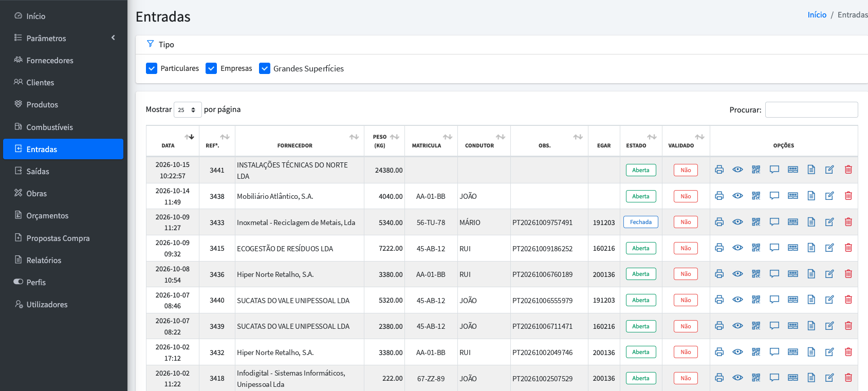Click the Não validado button for entry 3438

click(686, 196)
